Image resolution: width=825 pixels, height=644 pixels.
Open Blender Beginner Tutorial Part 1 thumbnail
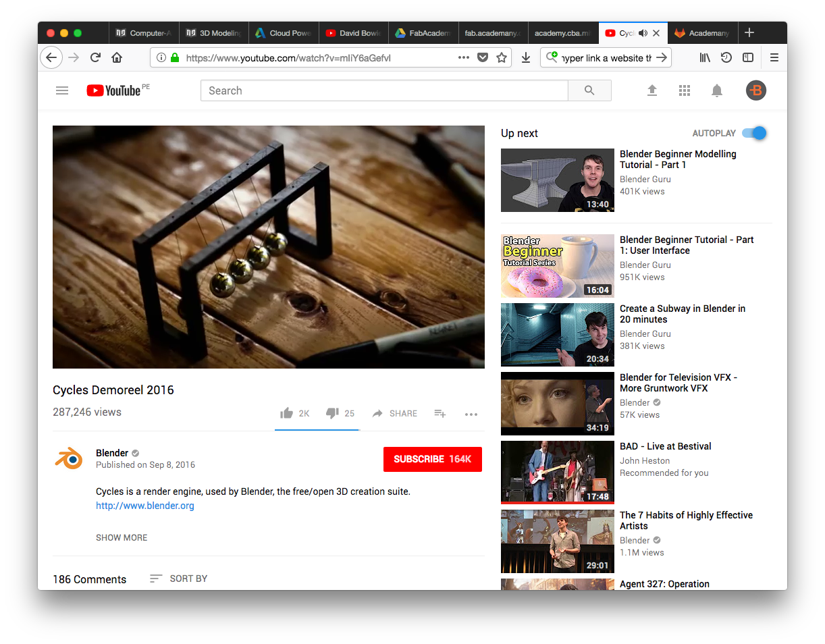558,266
